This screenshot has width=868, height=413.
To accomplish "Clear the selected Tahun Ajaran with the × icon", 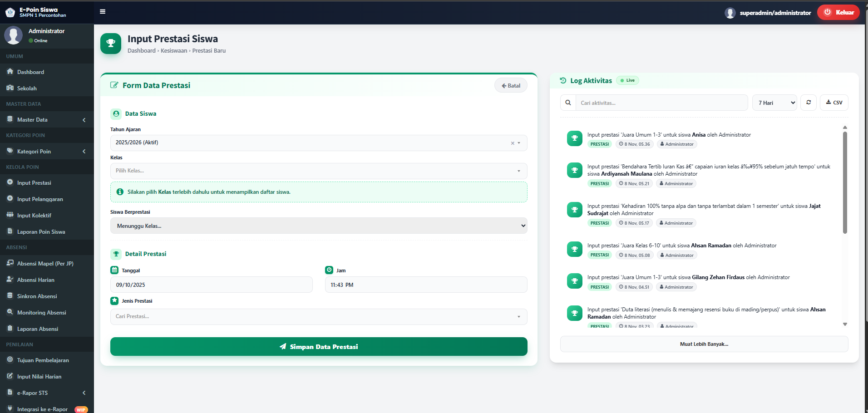I will [513, 143].
